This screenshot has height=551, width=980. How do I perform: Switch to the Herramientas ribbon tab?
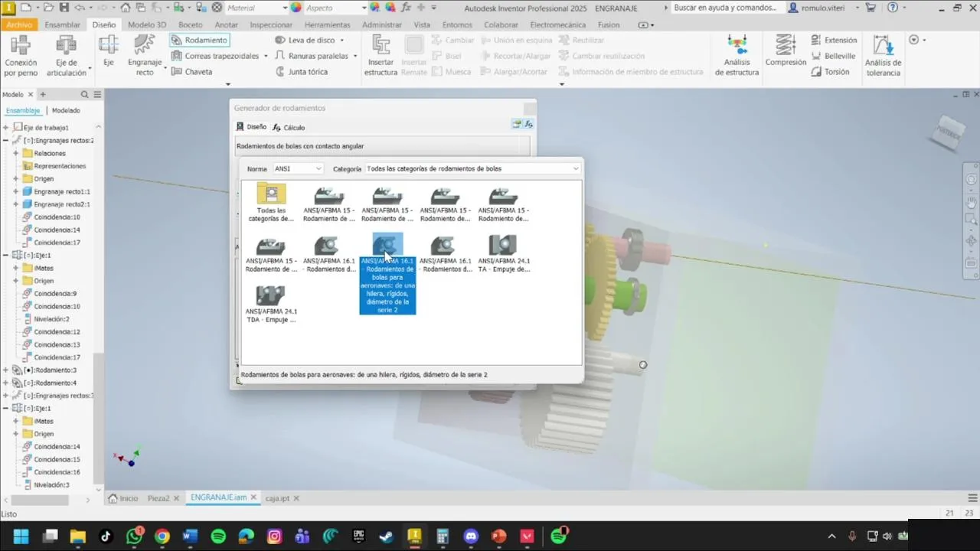327,24
